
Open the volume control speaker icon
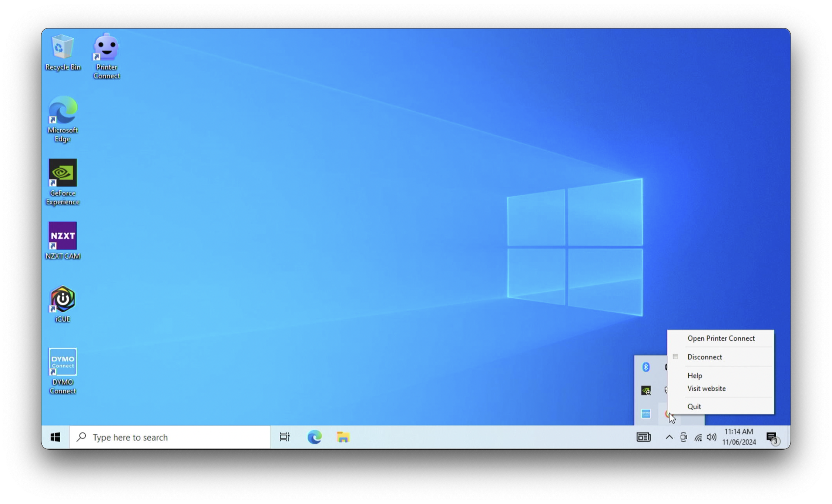711,437
